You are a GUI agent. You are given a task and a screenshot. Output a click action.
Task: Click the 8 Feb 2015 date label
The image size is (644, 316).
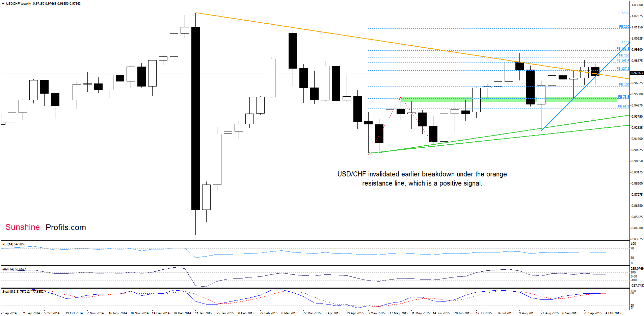click(x=246, y=313)
